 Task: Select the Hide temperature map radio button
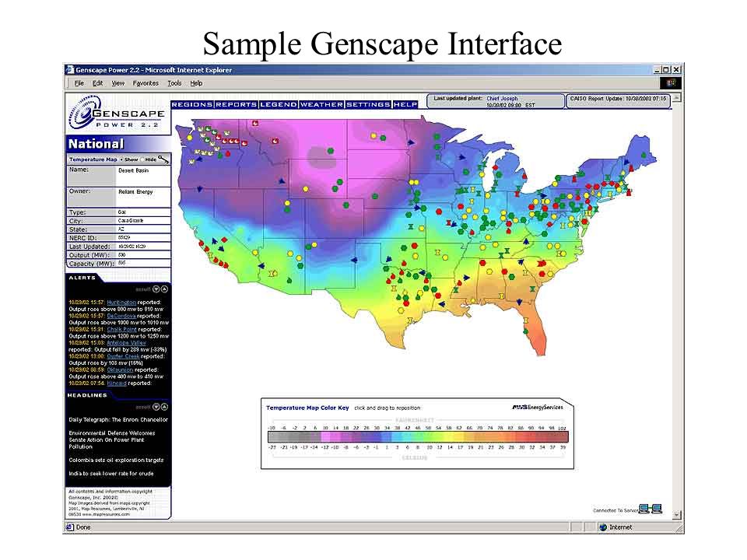(142, 159)
